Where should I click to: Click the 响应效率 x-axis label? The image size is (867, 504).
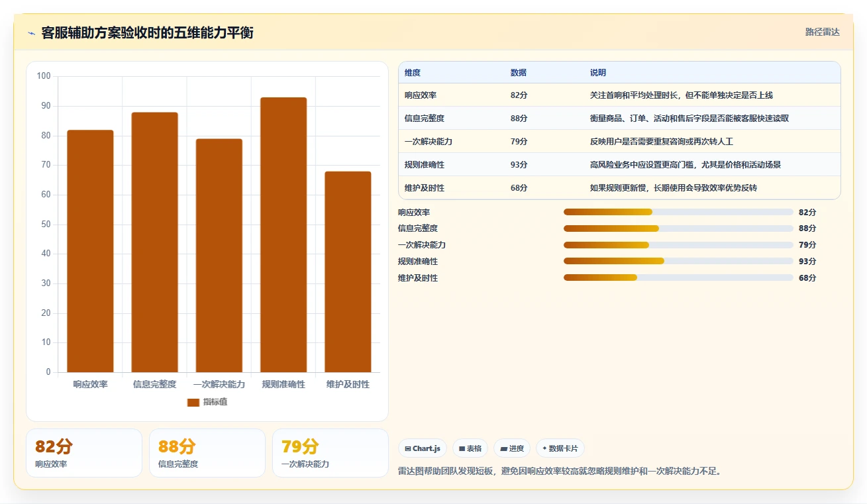90,384
